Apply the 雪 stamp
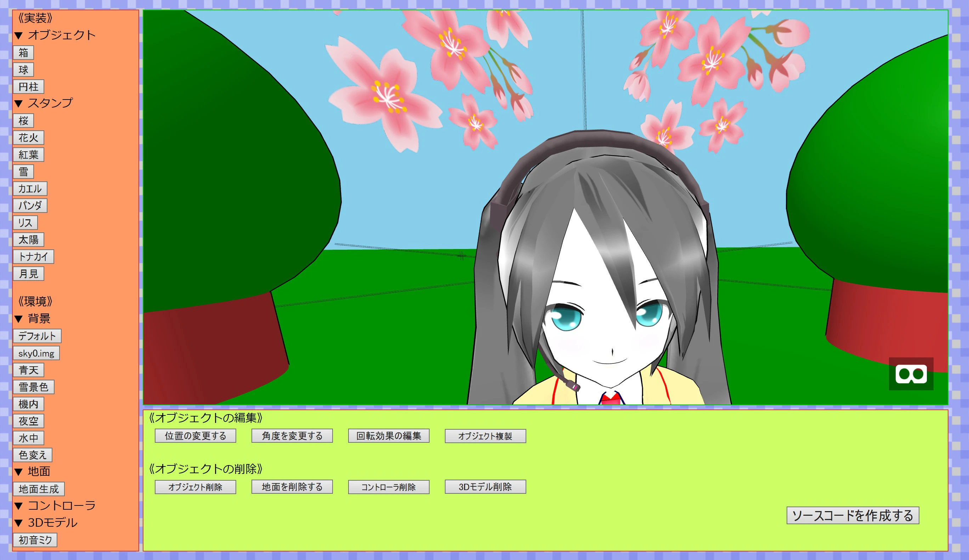Viewport: 969px width, 560px height. [23, 171]
